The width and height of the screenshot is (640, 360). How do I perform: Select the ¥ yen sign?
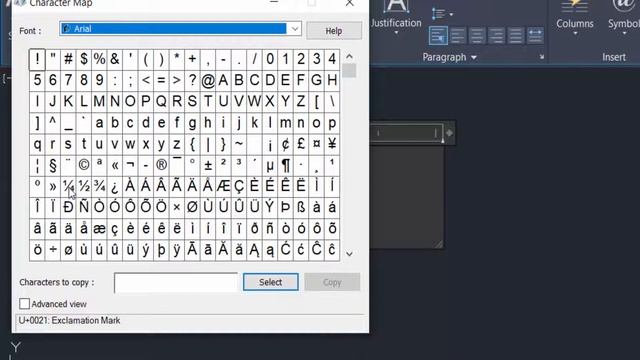[332, 144]
